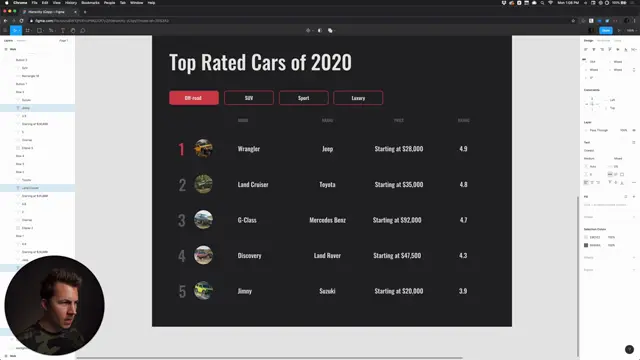Toggle layer visibility eye in Layer section
The image size is (640, 360).
pyautogui.click(x=634, y=130)
